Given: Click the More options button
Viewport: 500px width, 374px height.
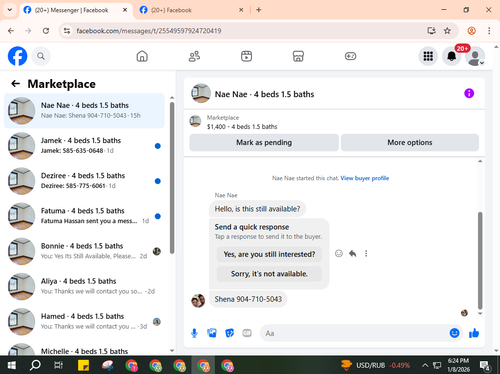Looking at the screenshot, I should coord(410,143).
